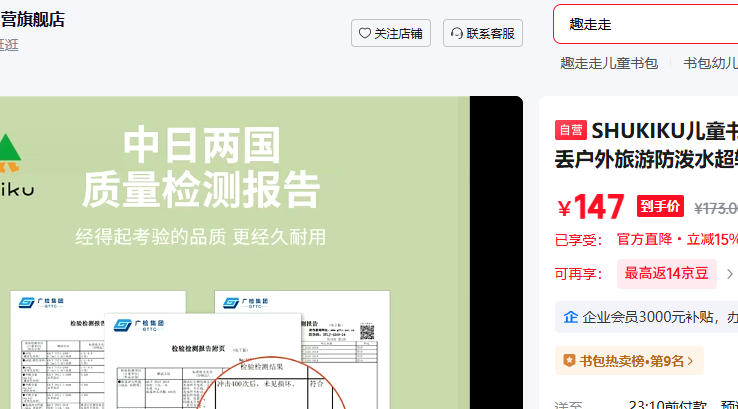Click the 逛逛 link under the store name
Viewport: 738px width, 409px height.
point(9,44)
